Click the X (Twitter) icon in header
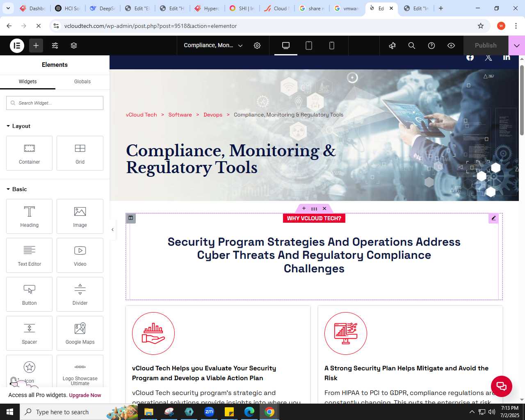This screenshot has width=525, height=420. pyautogui.click(x=488, y=58)
